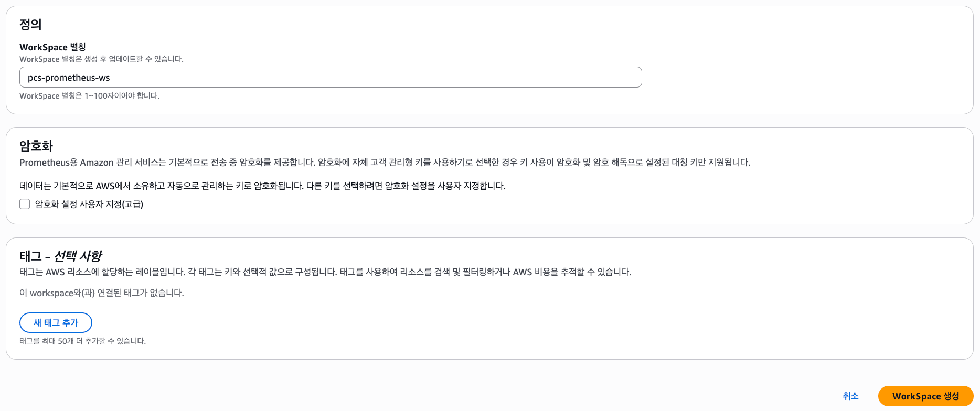Cancel with the 취소 link
980x411 pixels.
[x=850, y=396]
